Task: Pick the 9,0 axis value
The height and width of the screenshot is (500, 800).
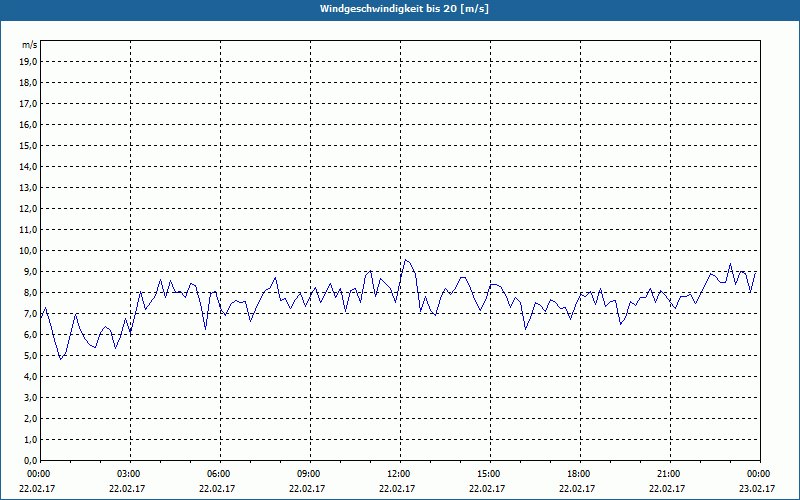Action: (31, 271)
